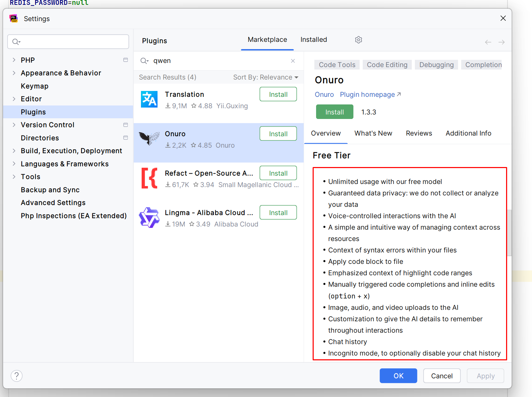Click the qwen plugin search field
Screen dimensions: 532x397
click(x=219, y=61)
